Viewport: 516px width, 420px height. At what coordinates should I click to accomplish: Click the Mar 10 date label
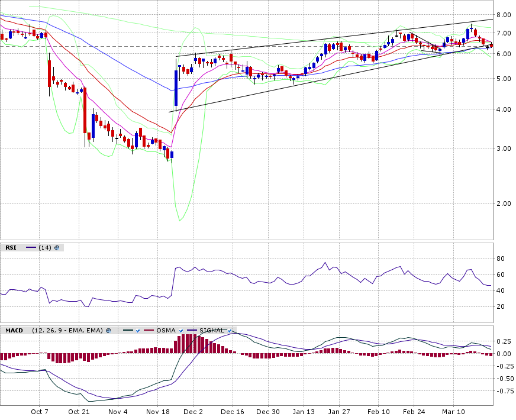[x=453, y=412]
